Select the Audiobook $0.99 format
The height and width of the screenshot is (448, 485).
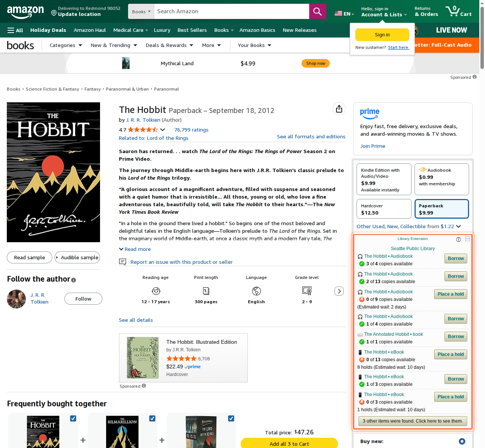tap(442, 179)
